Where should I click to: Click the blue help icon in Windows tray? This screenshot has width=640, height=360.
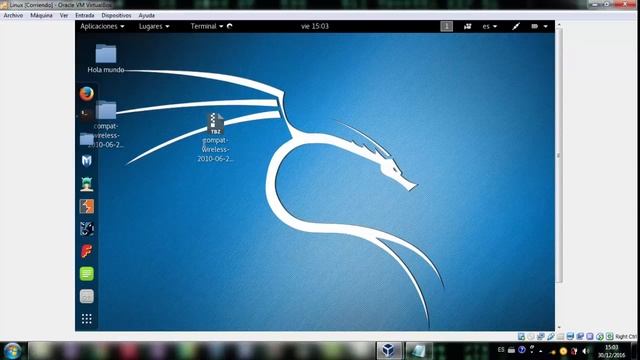coord(522,350)
